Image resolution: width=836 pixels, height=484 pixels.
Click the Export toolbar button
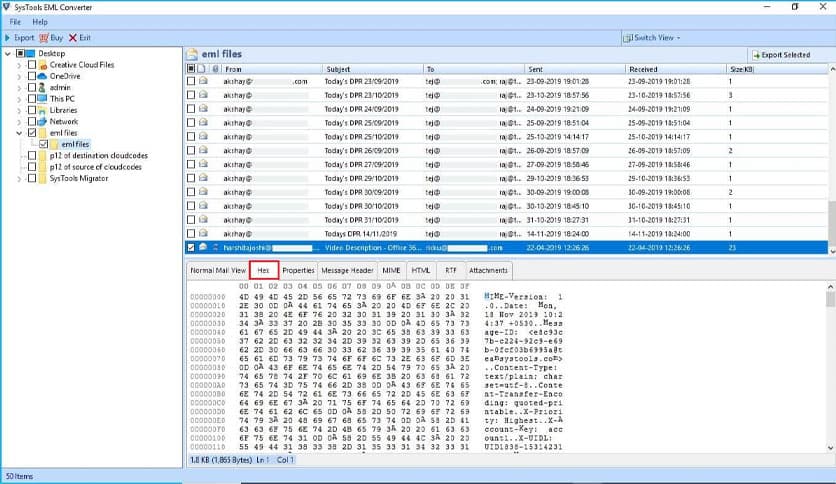tap(20, 38)
